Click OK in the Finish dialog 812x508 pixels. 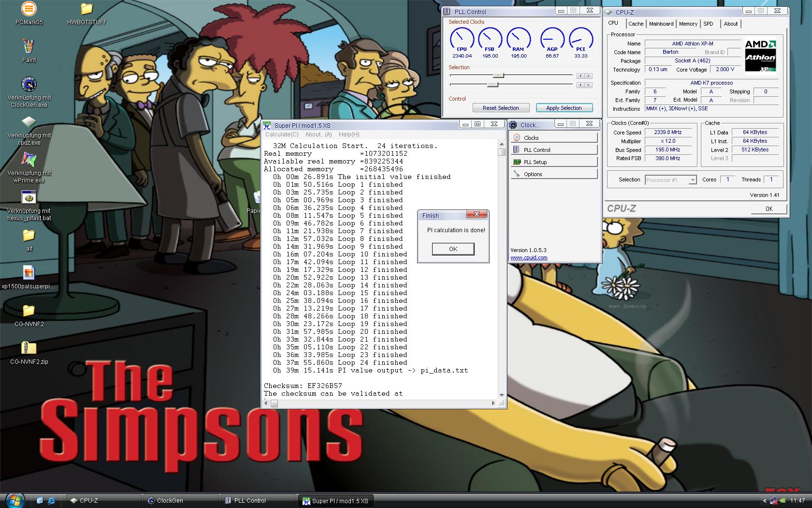pos(453,249)
